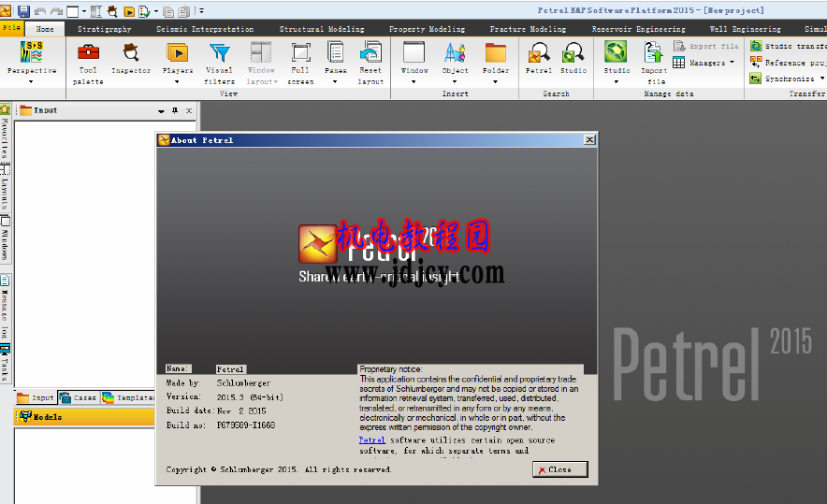Click Petrel search button

(x=539, y=58)
